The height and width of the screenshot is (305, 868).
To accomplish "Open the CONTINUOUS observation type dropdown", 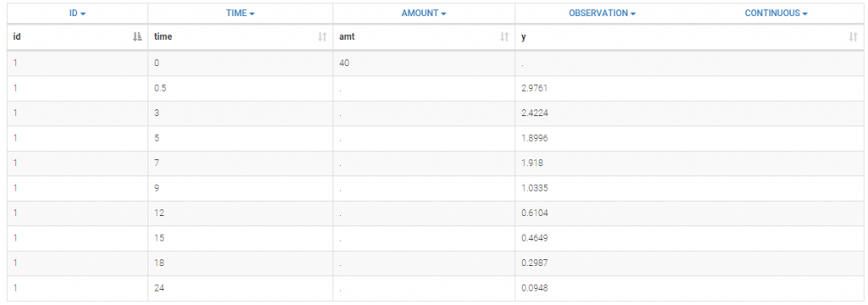I will (776, 14).
